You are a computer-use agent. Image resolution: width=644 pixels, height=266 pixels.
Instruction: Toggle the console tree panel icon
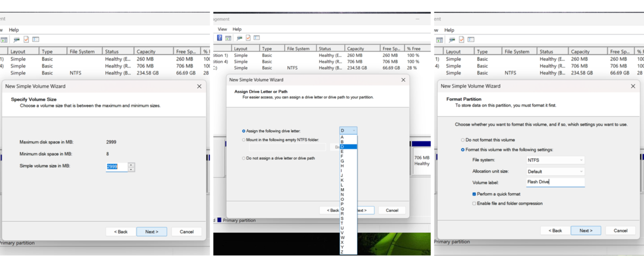pyautogui.click(x=228, y=38)
